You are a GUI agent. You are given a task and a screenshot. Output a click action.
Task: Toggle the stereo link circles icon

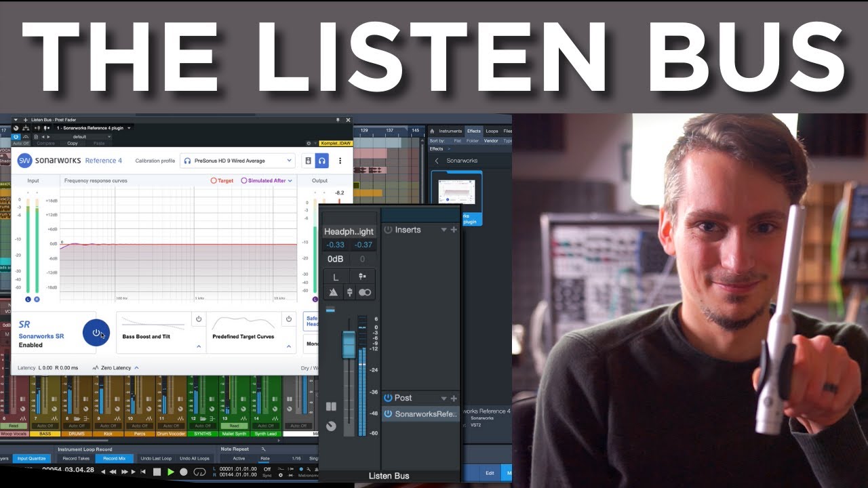[x=365, y=292]
